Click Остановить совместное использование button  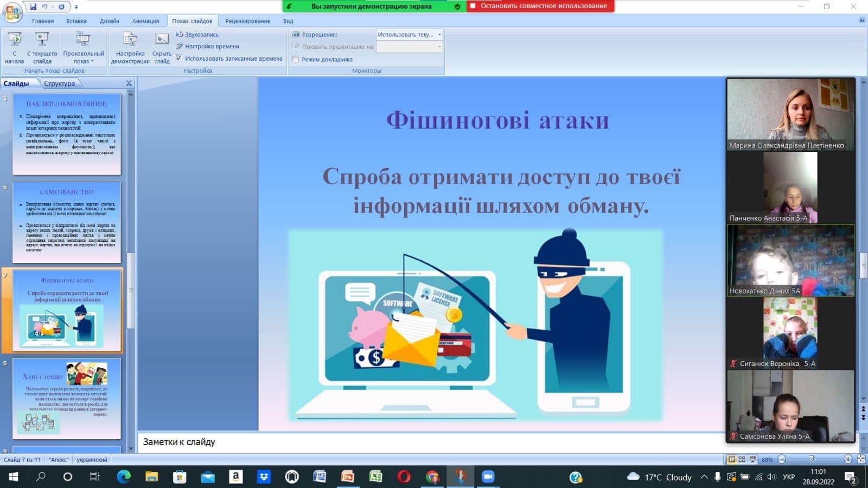(x=540, y=6)
